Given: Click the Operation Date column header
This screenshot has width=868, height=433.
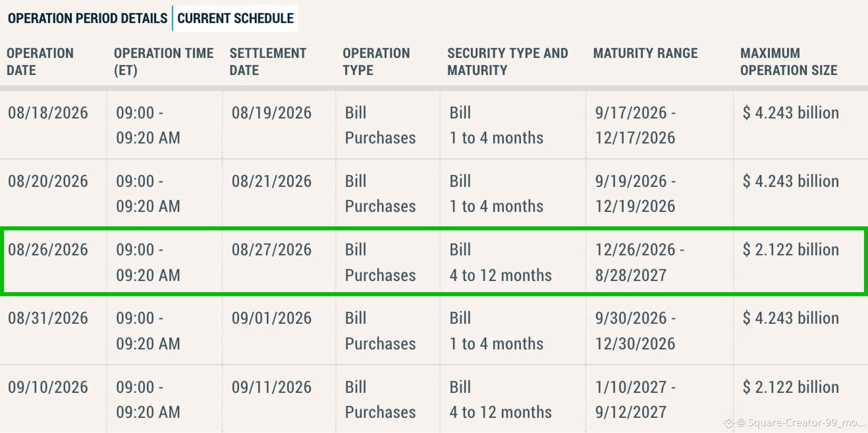Looking at the screenshot, I should tap(40, 61).
